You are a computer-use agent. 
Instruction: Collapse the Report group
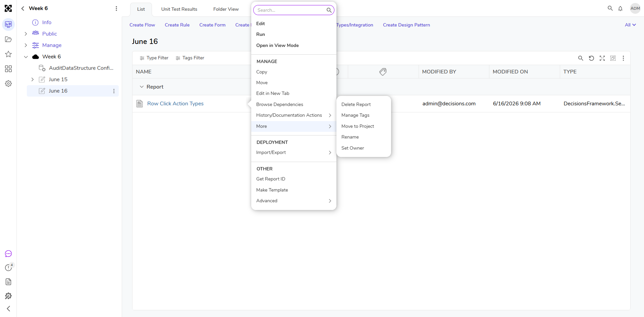pos(142,87)
